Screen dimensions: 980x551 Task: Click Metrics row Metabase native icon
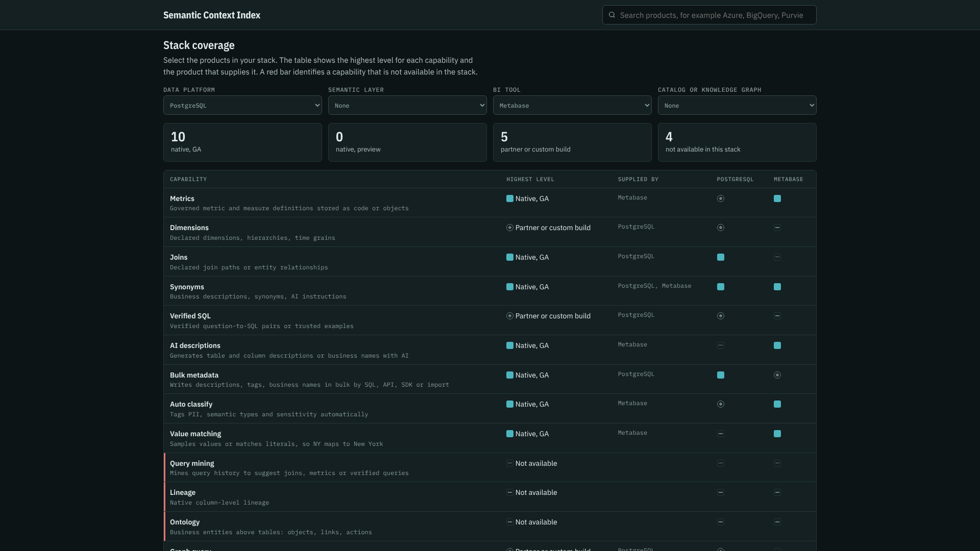tap(777, 198)
